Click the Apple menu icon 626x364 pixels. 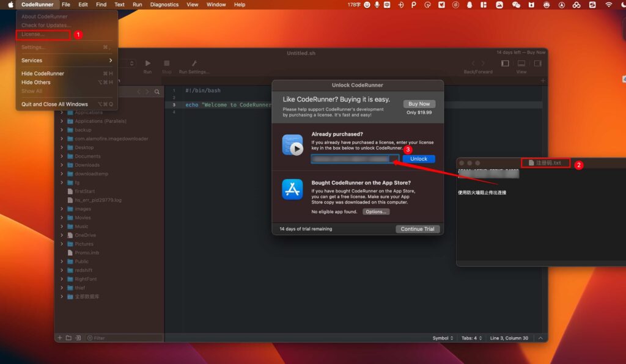9,4
